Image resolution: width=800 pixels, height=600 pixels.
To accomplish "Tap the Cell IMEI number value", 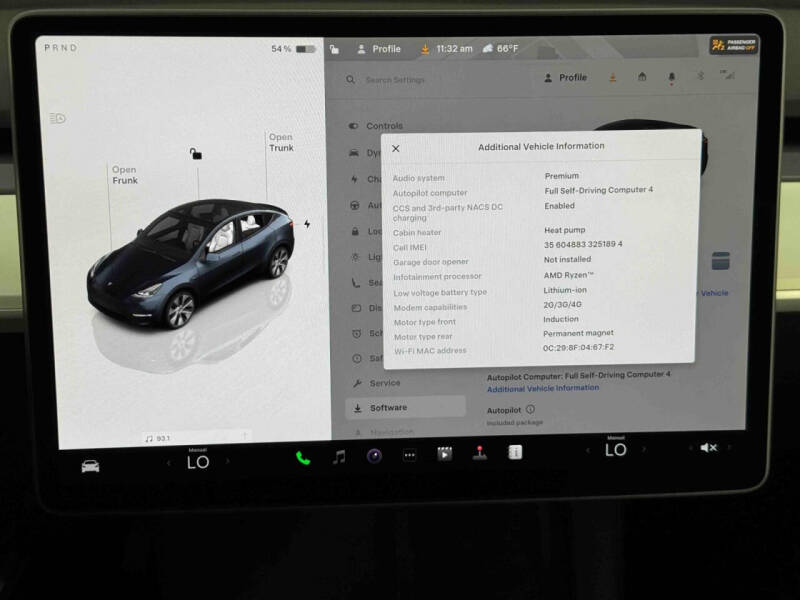I will pyautogui.click(x=583, y=244).
